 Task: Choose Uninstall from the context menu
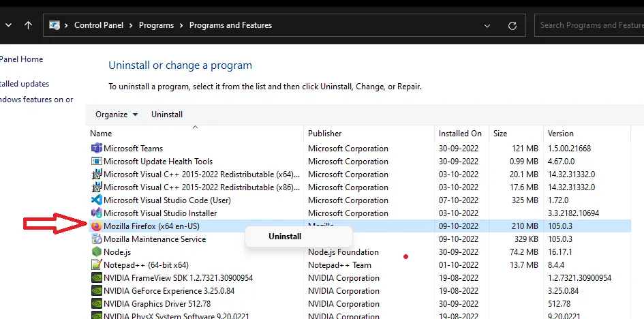click(x=285, y=236)
